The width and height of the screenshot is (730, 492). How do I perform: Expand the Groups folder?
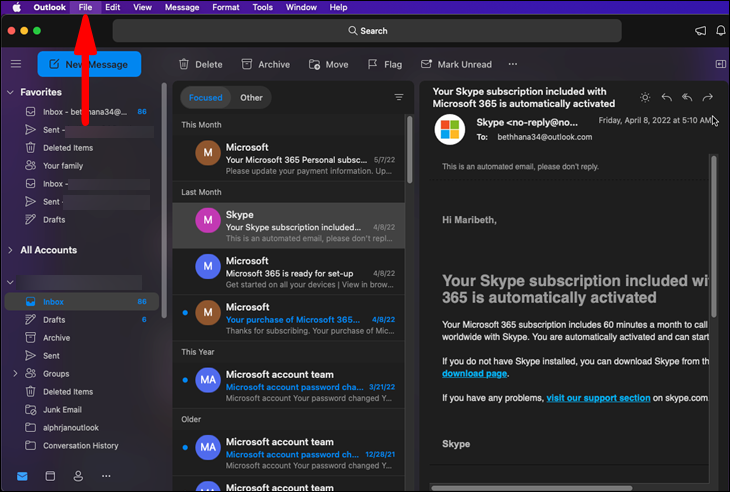[x=15, y=374]
